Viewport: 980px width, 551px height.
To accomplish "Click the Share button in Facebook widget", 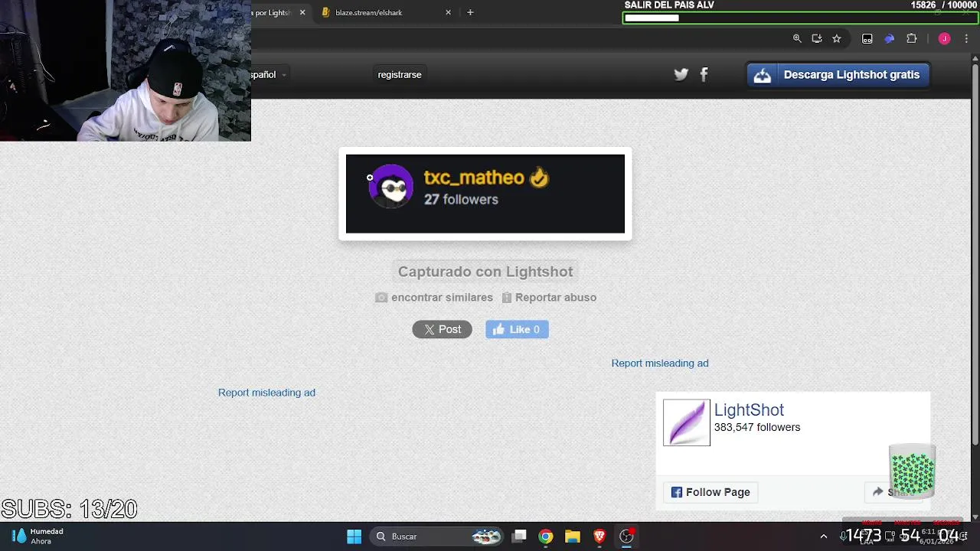I will (x=893, y=492).
